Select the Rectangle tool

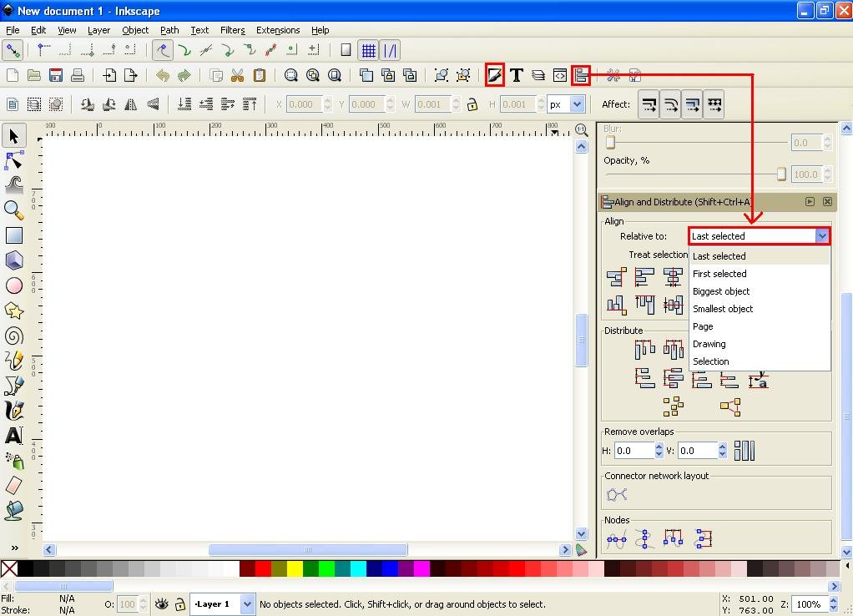click(x=13, y=235)
